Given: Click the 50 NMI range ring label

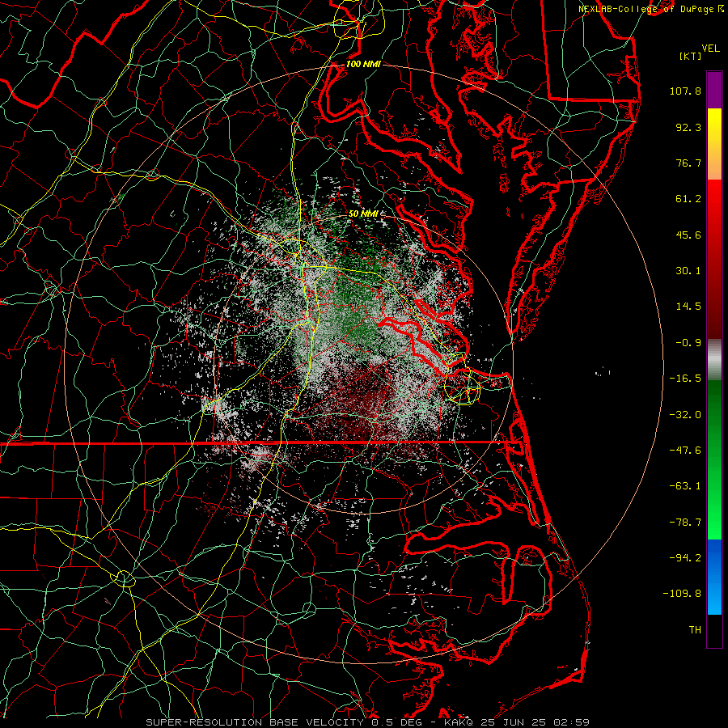Looking at the screenshot, I should pos(363,214).
